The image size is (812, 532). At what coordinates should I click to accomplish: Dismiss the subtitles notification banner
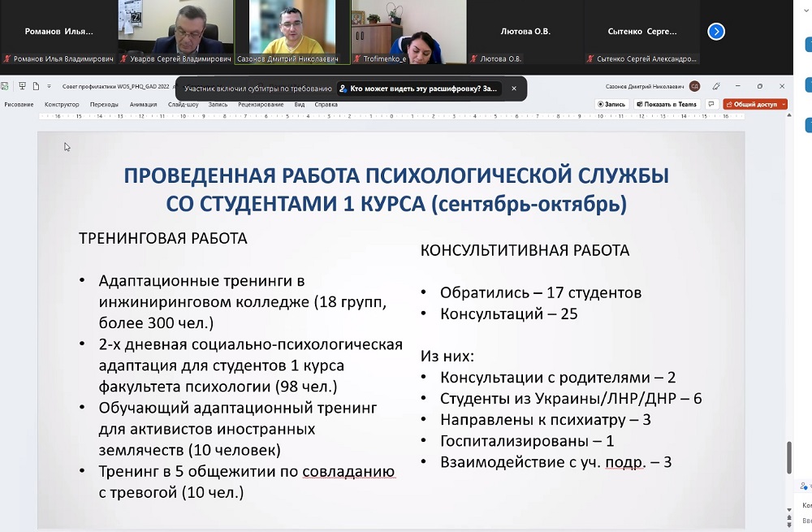pos(514,89)
